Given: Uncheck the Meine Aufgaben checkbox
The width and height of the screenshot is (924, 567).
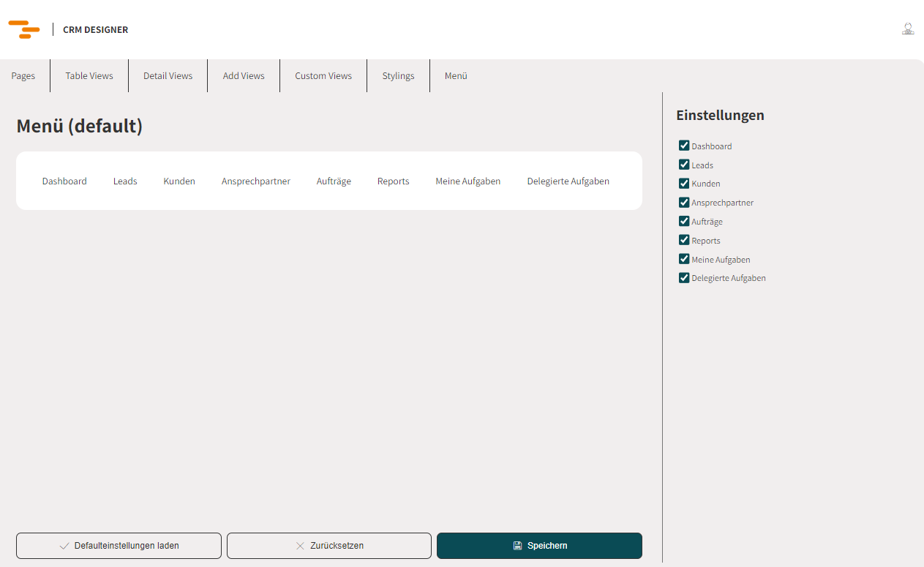Looking at the screenshot, I should click(x=684, y=259).
